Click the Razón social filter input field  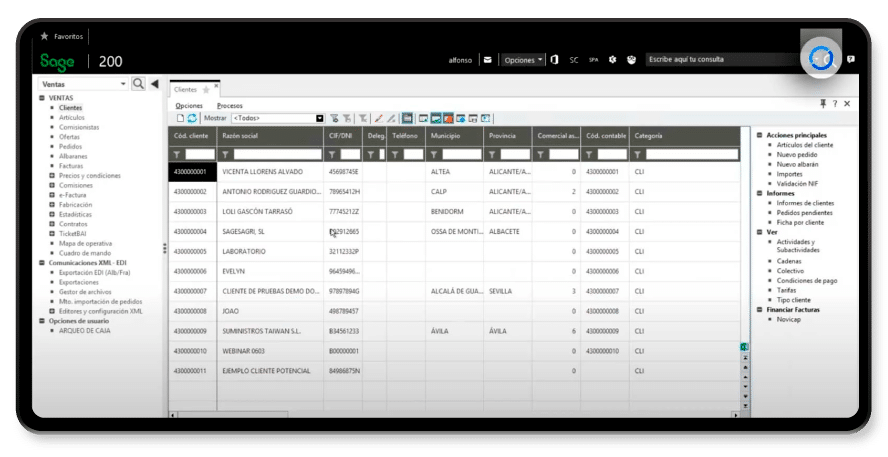point(278,154)
